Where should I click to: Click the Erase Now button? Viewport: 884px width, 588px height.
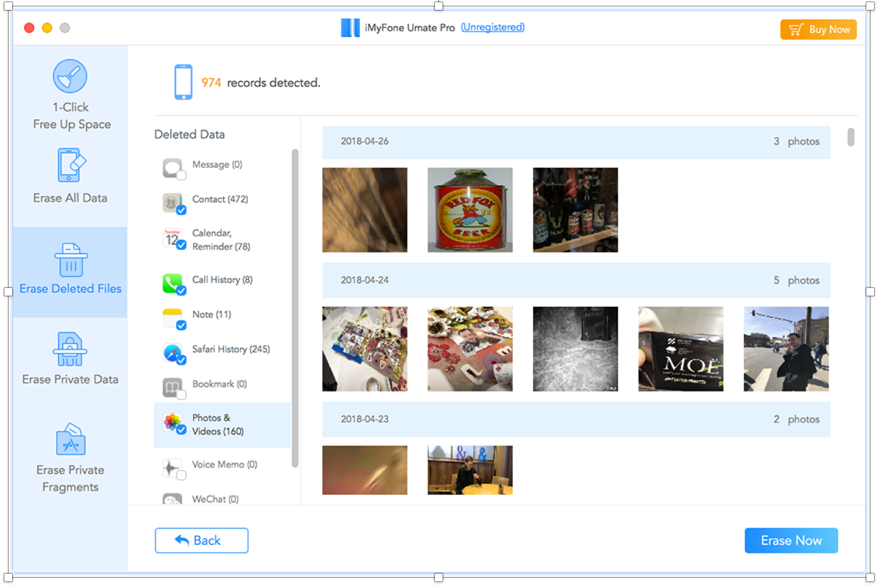[x=791, y=541]
